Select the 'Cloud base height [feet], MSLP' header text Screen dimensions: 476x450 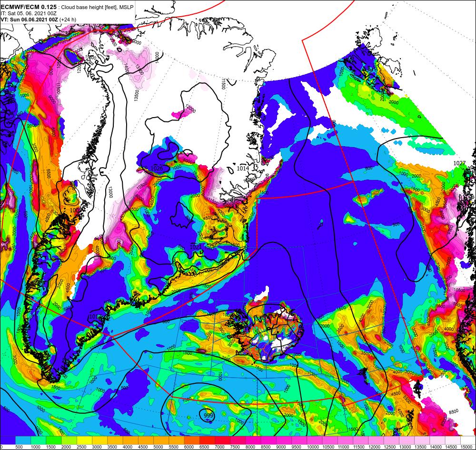(97, 7)
